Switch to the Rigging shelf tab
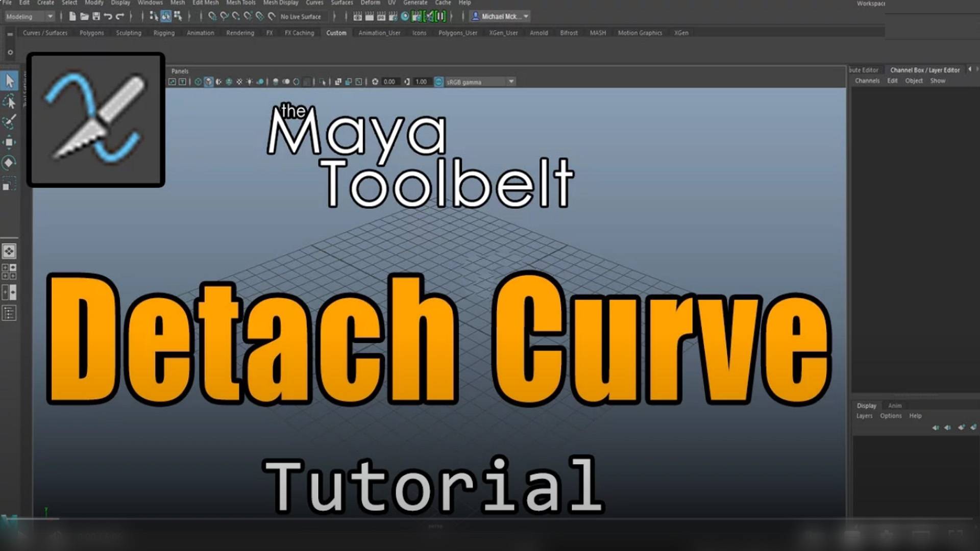This screenshot has width=980, height=551. tap(164, 33)
